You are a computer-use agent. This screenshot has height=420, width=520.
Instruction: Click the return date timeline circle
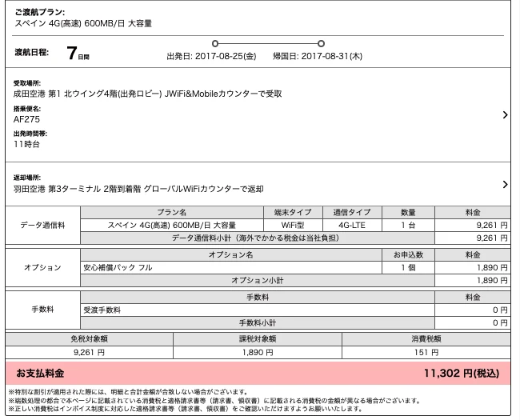coord(321,43)
